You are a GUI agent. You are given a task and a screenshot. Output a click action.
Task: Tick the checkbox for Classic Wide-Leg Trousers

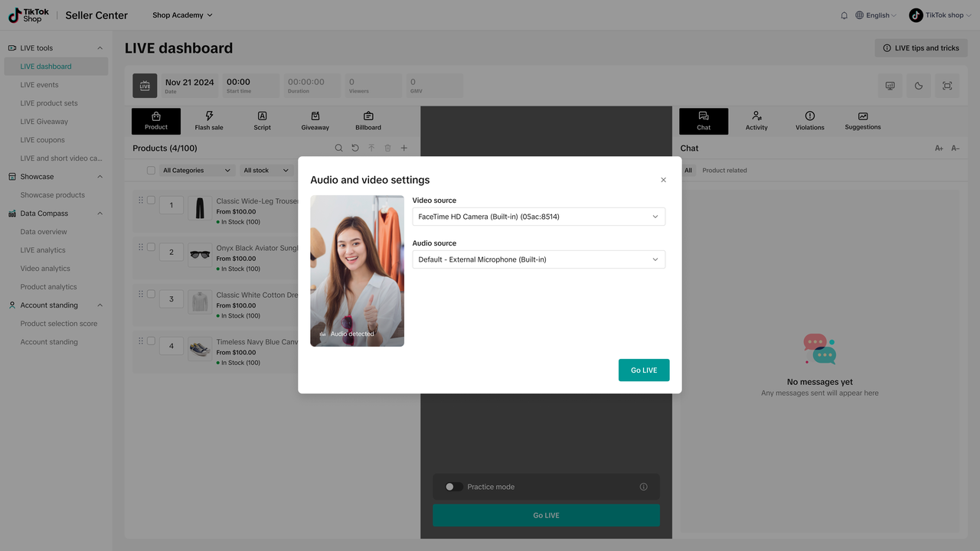151,201
